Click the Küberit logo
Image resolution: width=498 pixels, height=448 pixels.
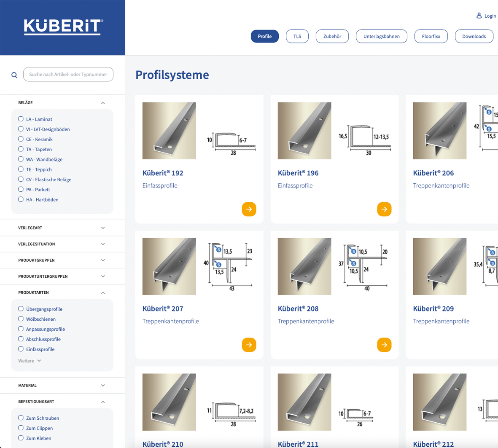point(63,27)
